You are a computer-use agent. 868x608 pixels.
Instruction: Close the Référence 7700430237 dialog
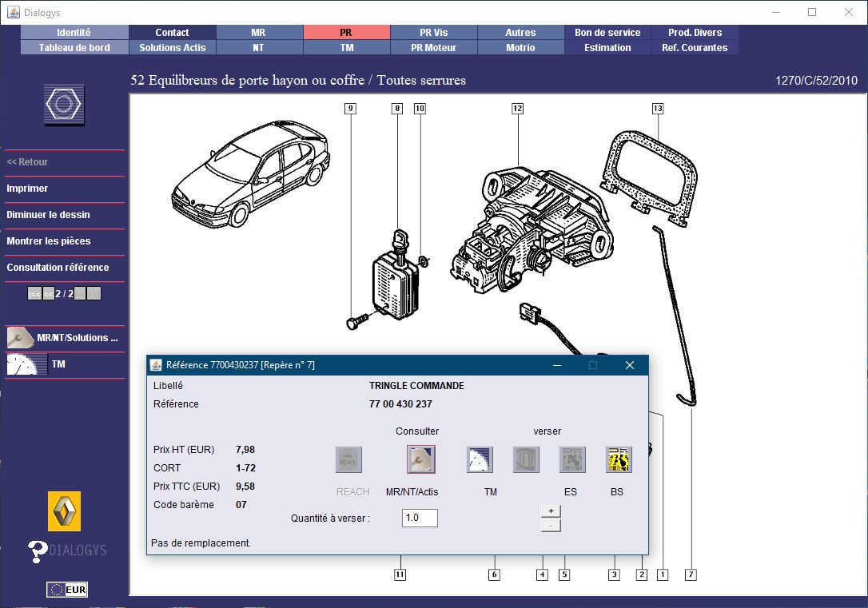coord(629,365)
